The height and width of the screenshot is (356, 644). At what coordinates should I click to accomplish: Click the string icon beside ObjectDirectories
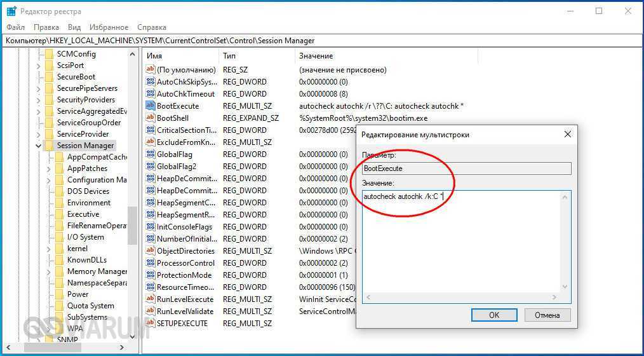pyautogui.click(x=151, y=250)
